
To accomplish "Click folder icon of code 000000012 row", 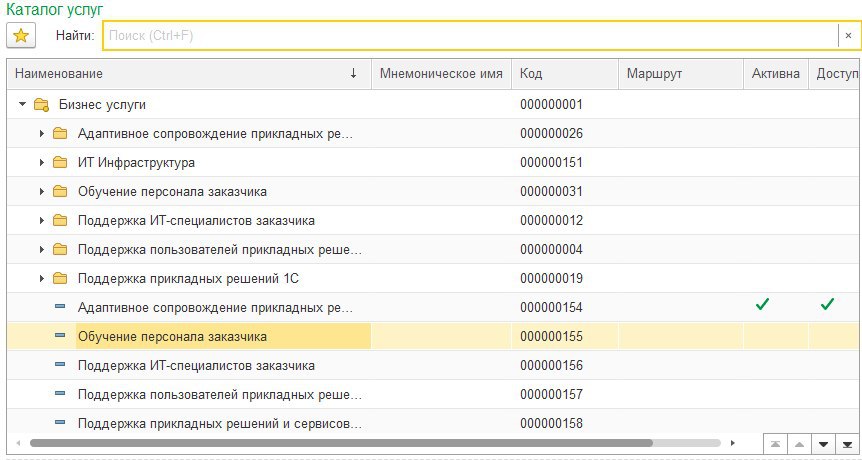I will (60, 220).
